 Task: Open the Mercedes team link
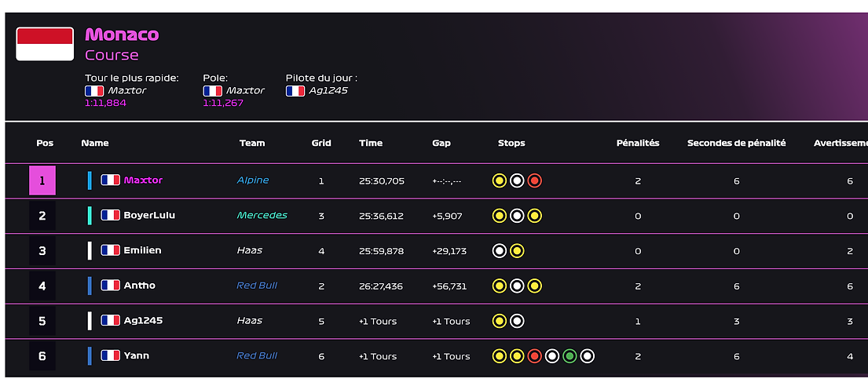point(262,215)
